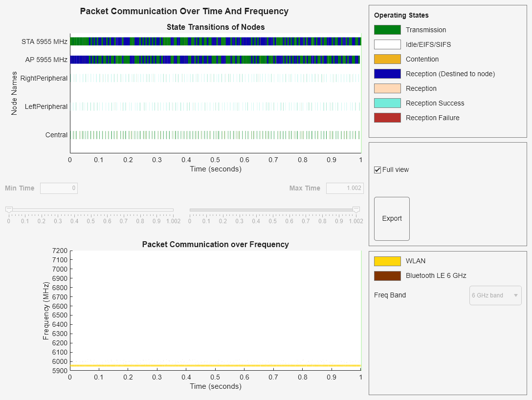Click the STA 5955 MHz state bar
Viewport: 532px width, 400px height.
tap(215, 42)
